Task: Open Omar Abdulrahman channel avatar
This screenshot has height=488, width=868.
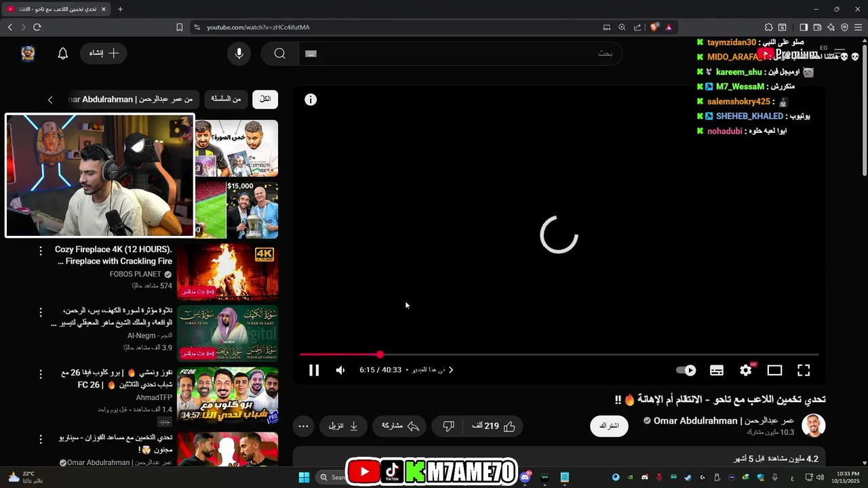Action: click(813, 426)
